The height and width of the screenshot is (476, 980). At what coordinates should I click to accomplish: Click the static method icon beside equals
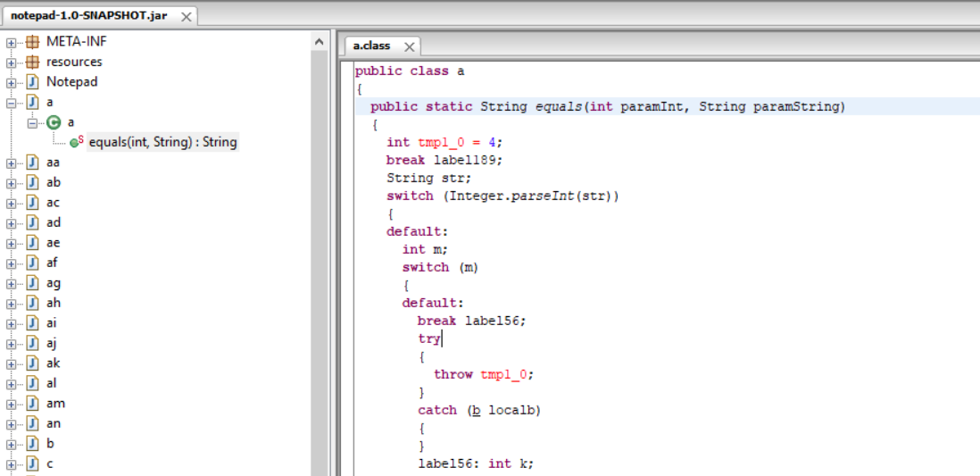coord(77,142)
